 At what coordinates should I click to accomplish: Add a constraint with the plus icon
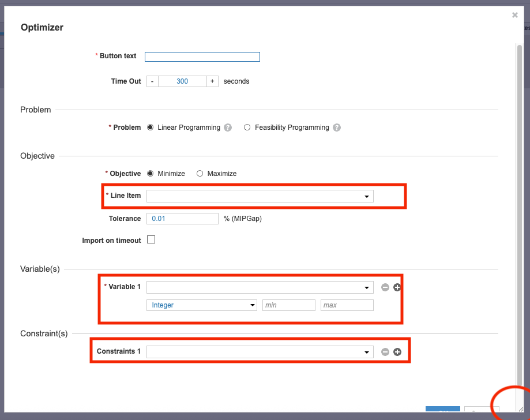coord(397,352)
